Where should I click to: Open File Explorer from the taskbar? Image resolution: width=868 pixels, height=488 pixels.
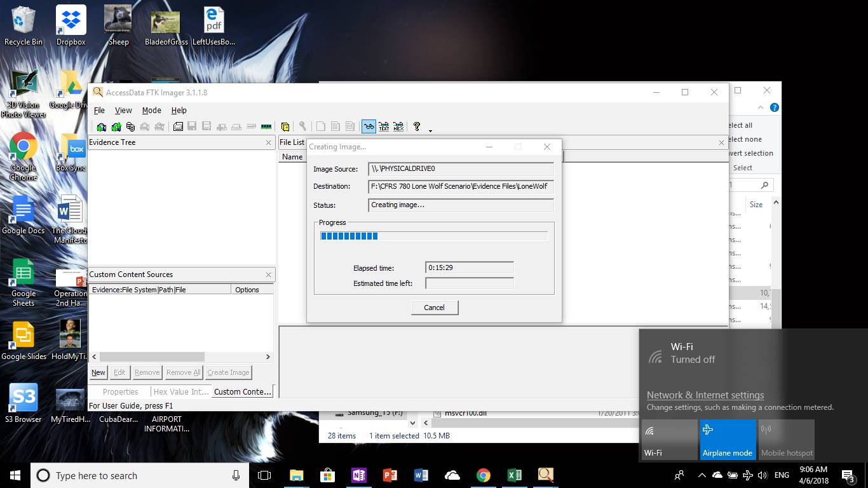(296, 475)
